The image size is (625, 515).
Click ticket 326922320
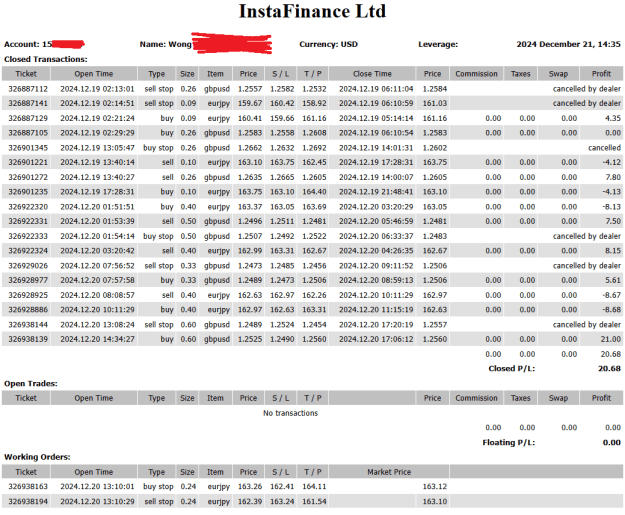pyautogui.click(x=28, y=207)
